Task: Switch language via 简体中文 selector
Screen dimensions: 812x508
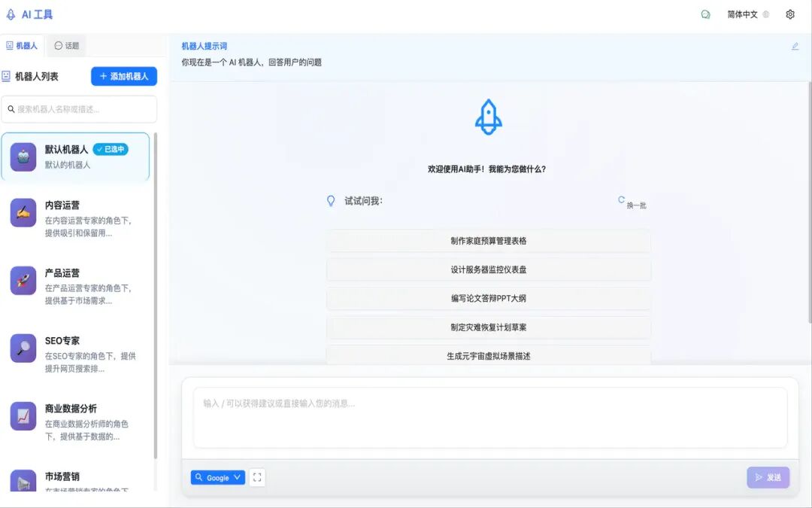Action: pos(748,14)
